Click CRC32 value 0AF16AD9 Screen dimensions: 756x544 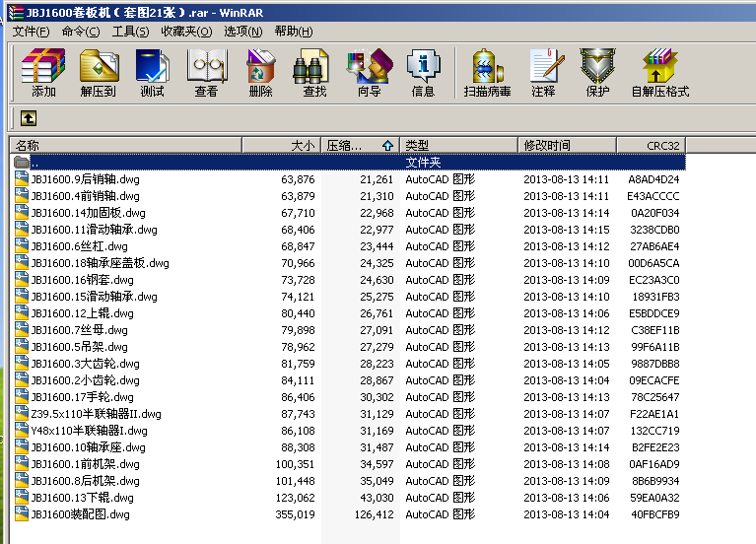click(x=654, y=464)
